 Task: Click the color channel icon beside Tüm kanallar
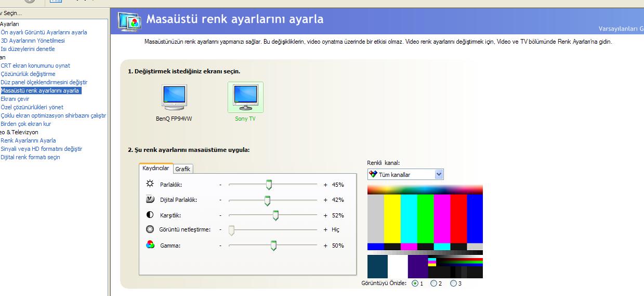(x=373, y=174)
